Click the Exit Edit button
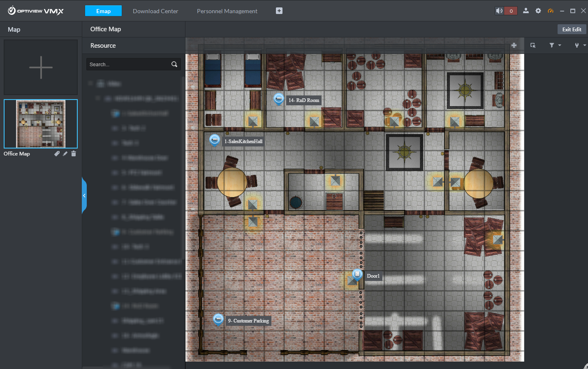This screenshot has width=588, height=369. pos(572,29)
